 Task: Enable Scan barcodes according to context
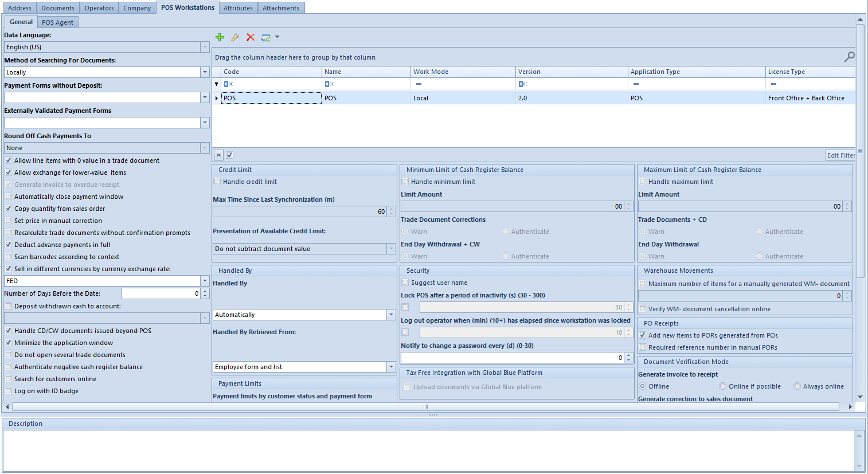pyautogui.click(x=9, y=257)
